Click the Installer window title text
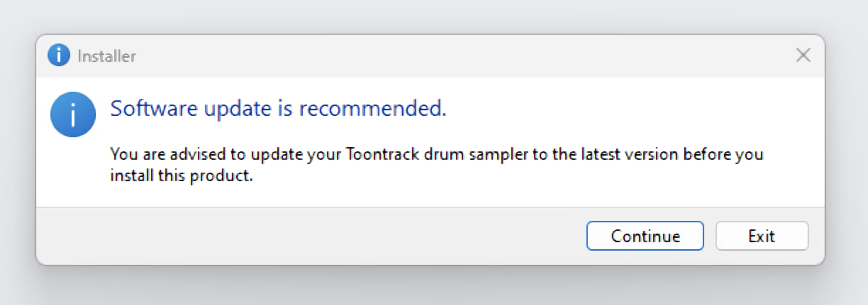The image size is (868, 305). coord(107,56)
